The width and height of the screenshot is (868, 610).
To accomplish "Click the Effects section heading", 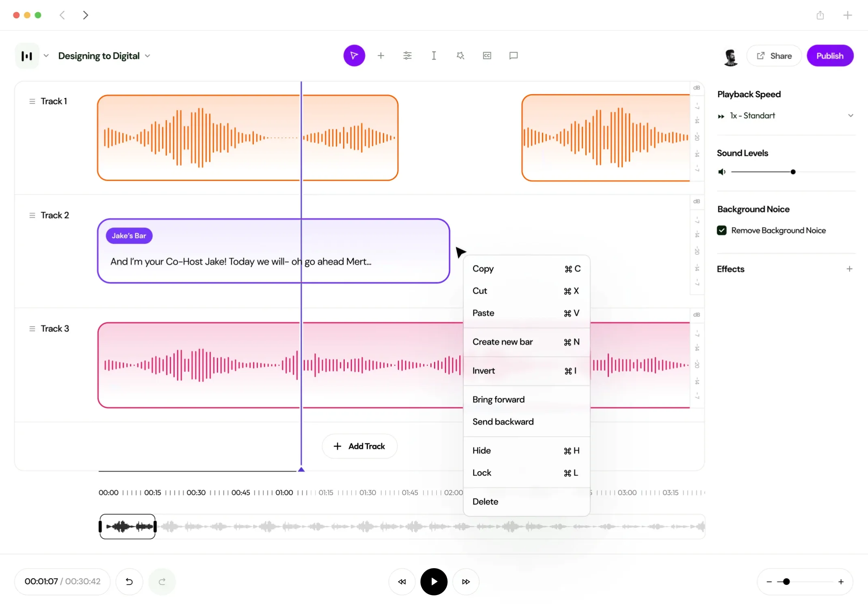I will click(x=730, y=269).
